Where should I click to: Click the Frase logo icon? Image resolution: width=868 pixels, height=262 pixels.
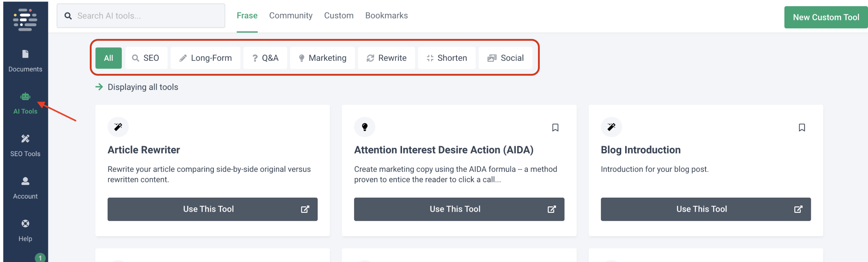(25, 19)
